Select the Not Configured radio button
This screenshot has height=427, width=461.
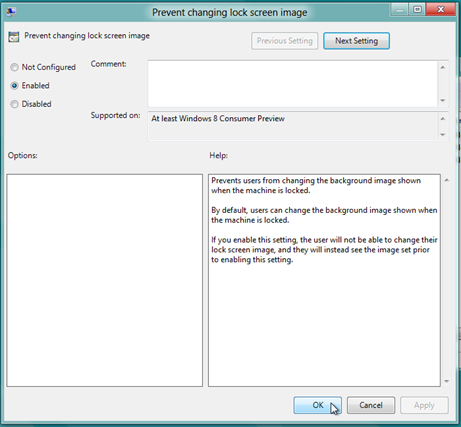(x=14, y=67)
